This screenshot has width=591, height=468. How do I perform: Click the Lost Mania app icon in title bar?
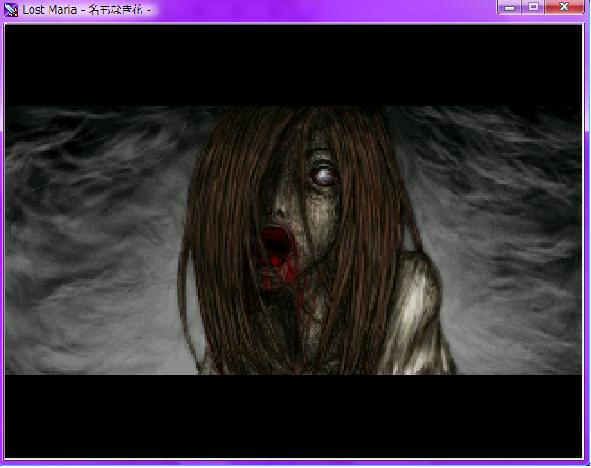point(11,9)
